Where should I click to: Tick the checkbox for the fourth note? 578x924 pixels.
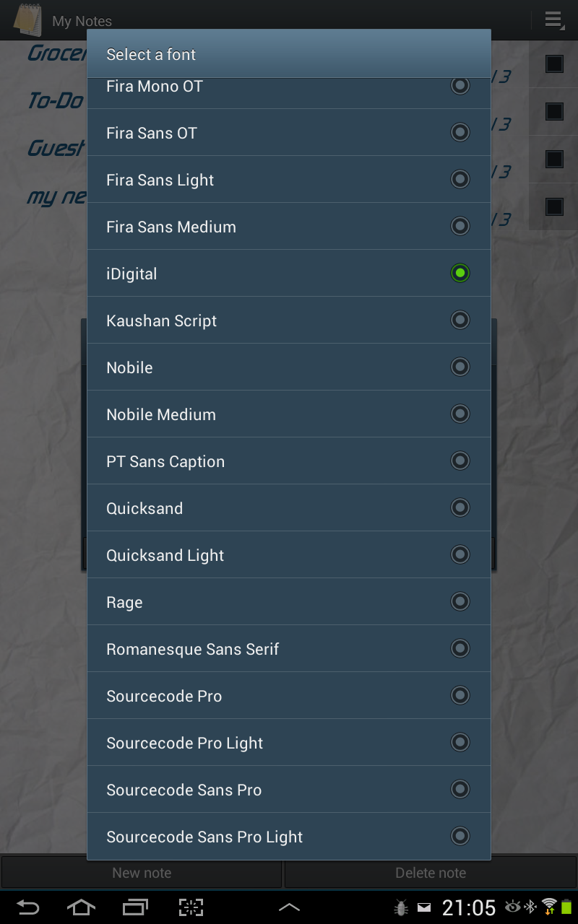pyautogui.click(x=554, y=207)
